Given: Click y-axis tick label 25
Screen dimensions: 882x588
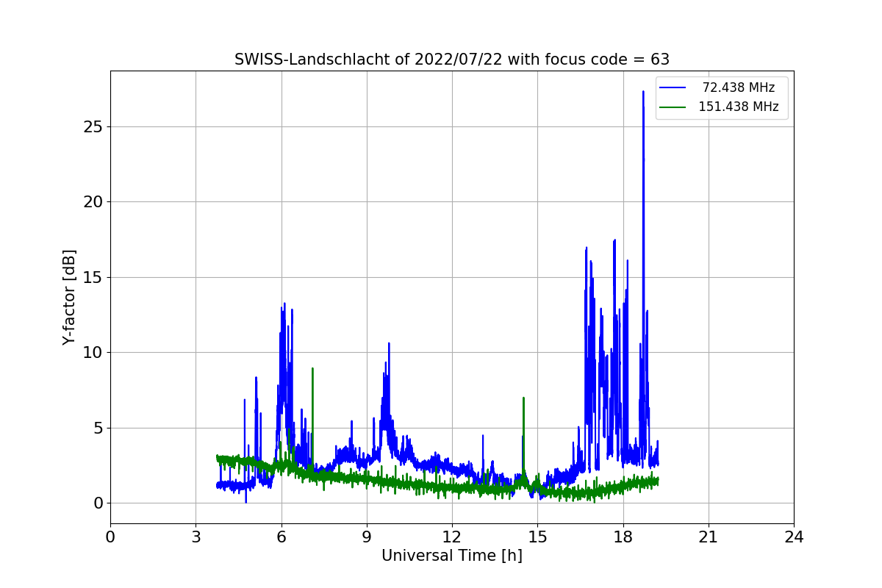Looking at the screenshot, I should click(x=94, y=127).
